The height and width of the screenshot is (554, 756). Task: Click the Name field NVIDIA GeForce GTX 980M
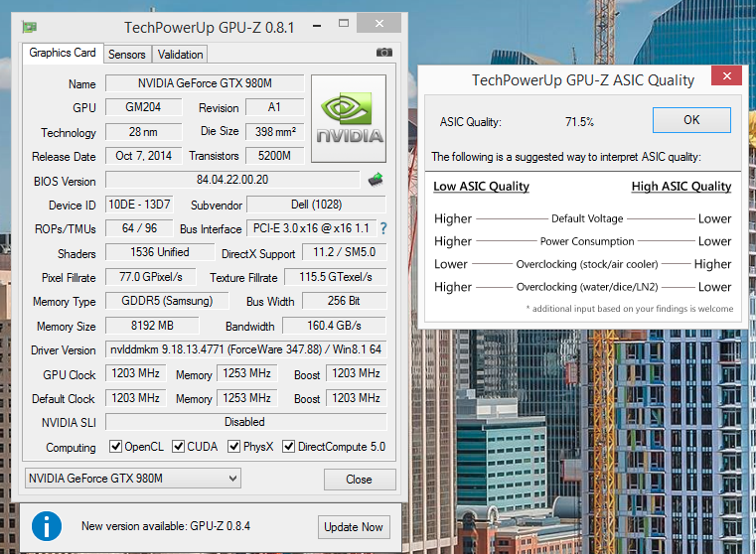tap(205, 83)
